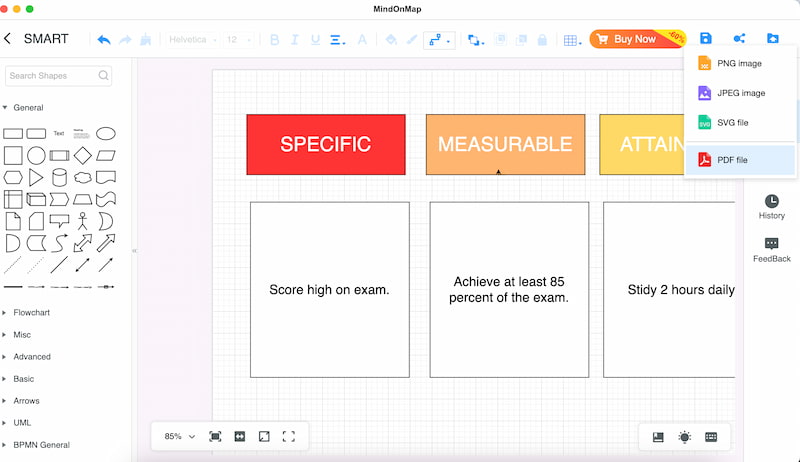
Task: Open the font color tool
Action: 362,39
